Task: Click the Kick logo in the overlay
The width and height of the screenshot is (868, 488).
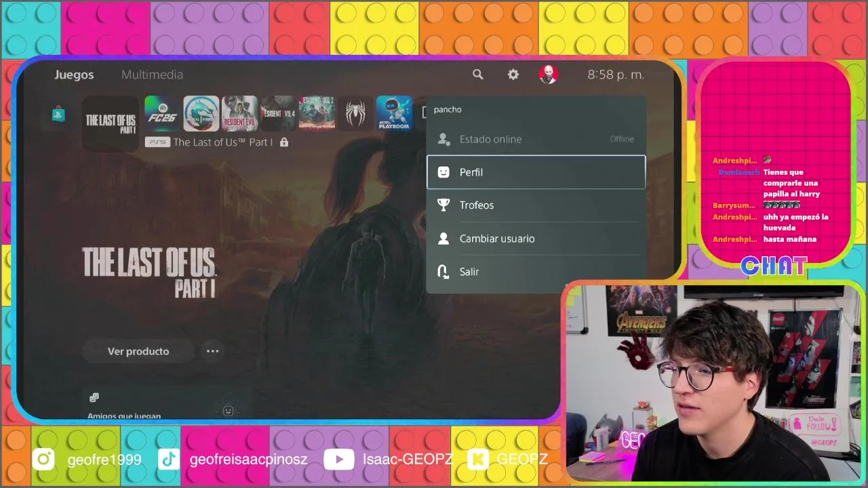Action: [479, 460]
